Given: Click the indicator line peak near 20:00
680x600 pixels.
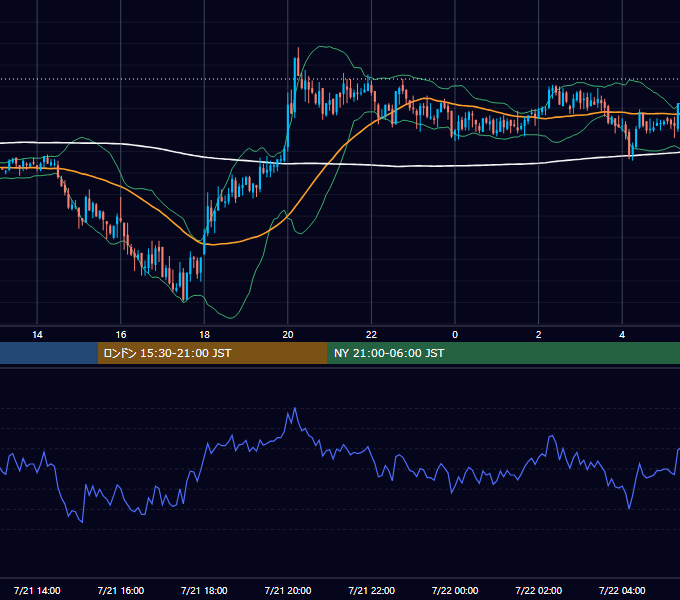Looking at the screenshot, I should coord(295,408).
